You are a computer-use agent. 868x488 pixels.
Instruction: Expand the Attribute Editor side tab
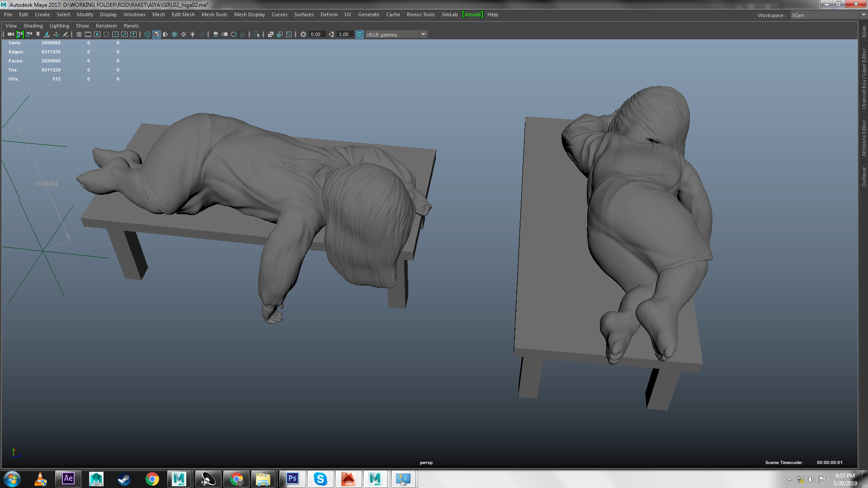863,138
